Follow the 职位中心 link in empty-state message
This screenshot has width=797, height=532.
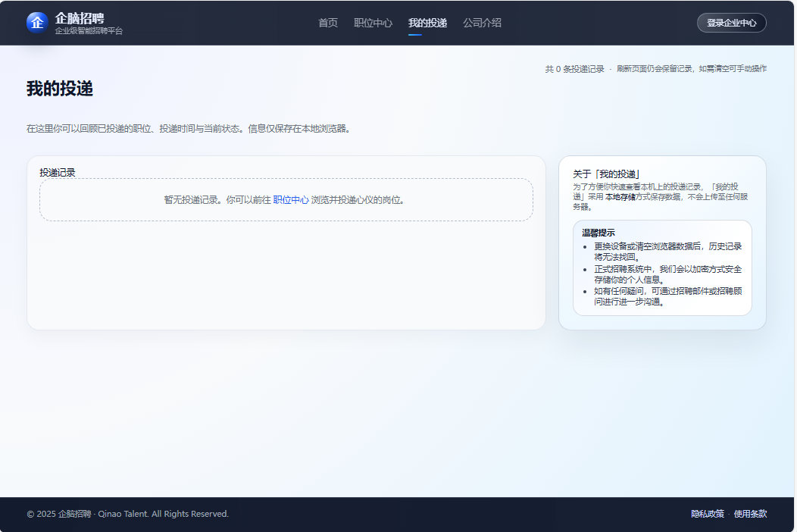click(x=291, y=200)
